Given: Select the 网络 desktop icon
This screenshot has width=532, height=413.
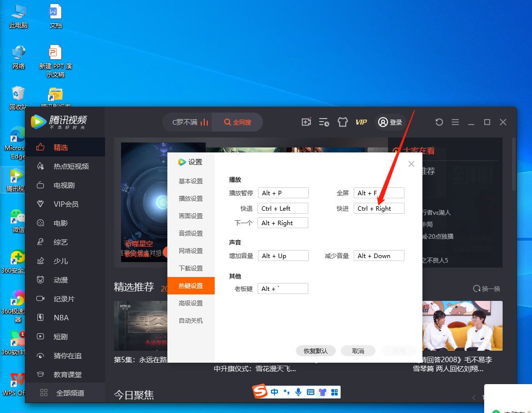Looking at the screenshot, I should pyautogui.click(x=18, y=57).
